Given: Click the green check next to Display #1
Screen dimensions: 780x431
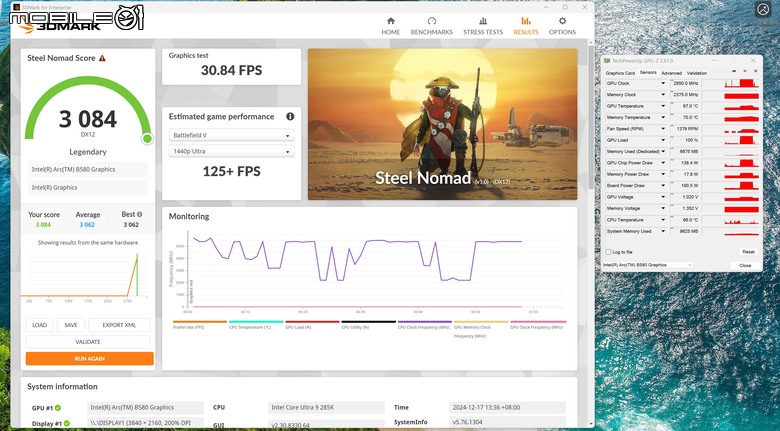Looking at the screenshot, I should click(x=67, y=424).
